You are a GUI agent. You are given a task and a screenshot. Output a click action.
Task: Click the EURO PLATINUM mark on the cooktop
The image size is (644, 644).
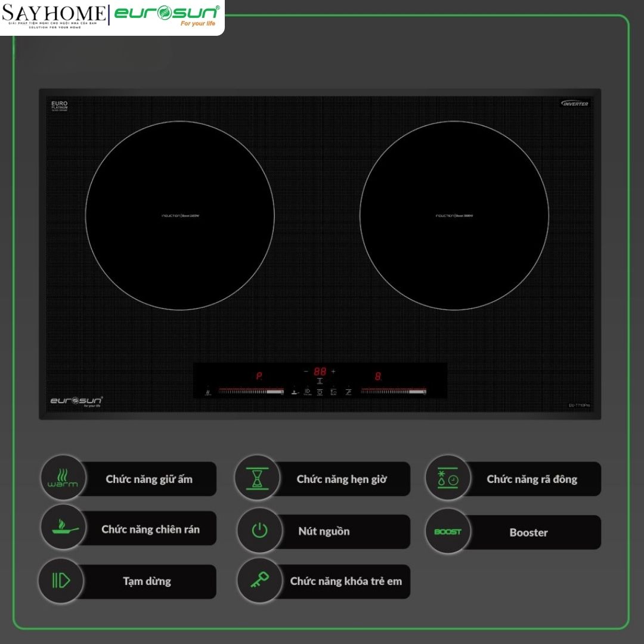click(x=60, y=106)
